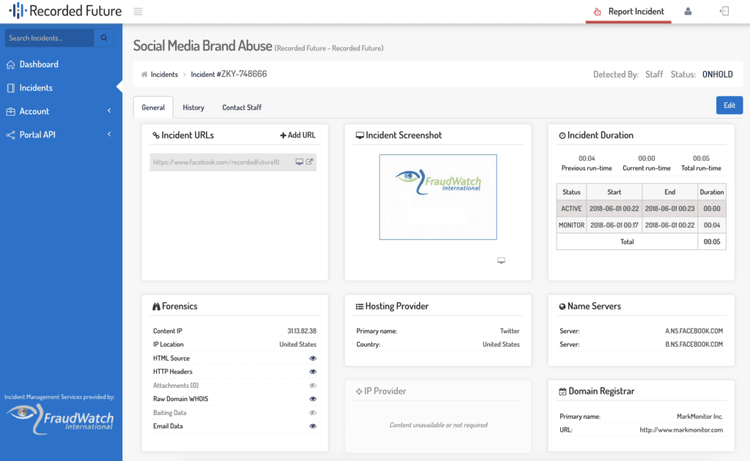The image size is (750, 461).
Task: Open the Contact Staff tab
Action: click(241, 107)
